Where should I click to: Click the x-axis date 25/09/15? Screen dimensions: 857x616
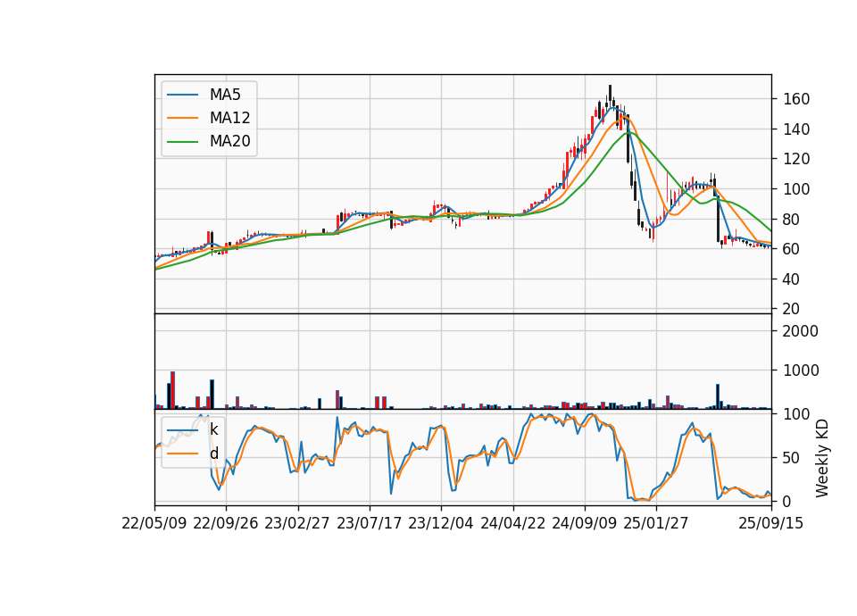(x=771, y=523)
